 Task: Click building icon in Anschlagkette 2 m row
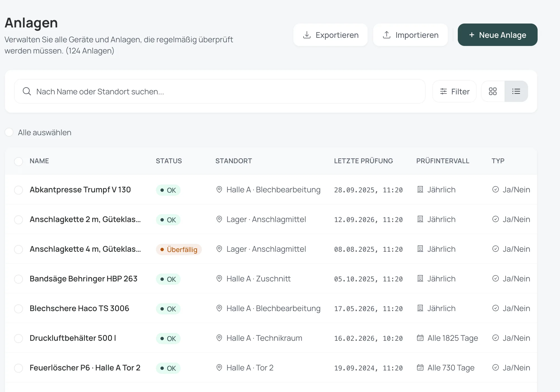click(420, 219)
